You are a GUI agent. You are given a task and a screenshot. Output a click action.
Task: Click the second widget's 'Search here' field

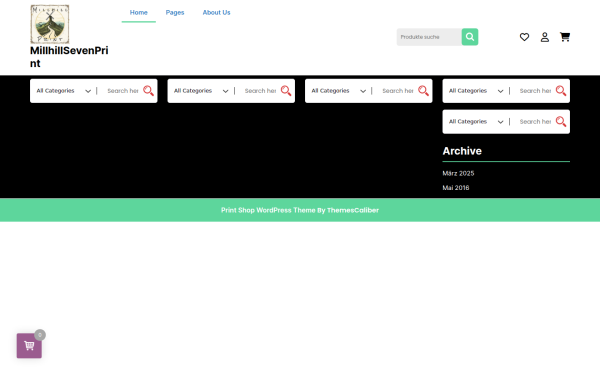click(x=260, y=91)
